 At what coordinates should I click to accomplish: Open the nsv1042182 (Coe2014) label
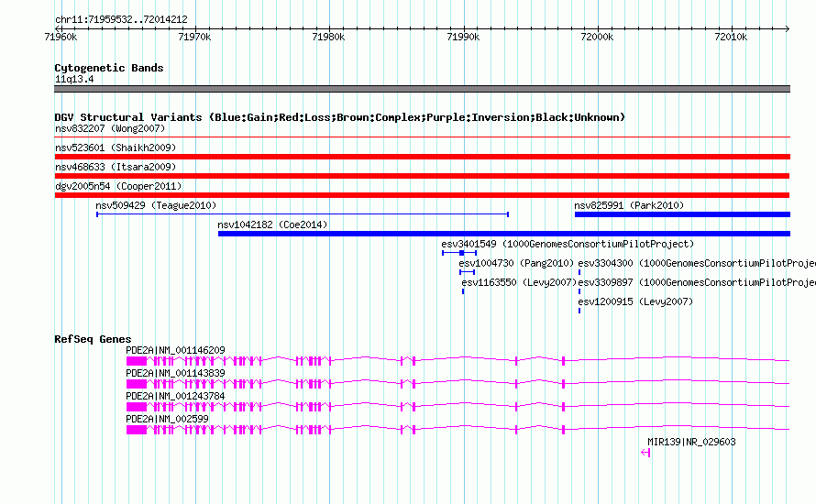pos(272,225)
